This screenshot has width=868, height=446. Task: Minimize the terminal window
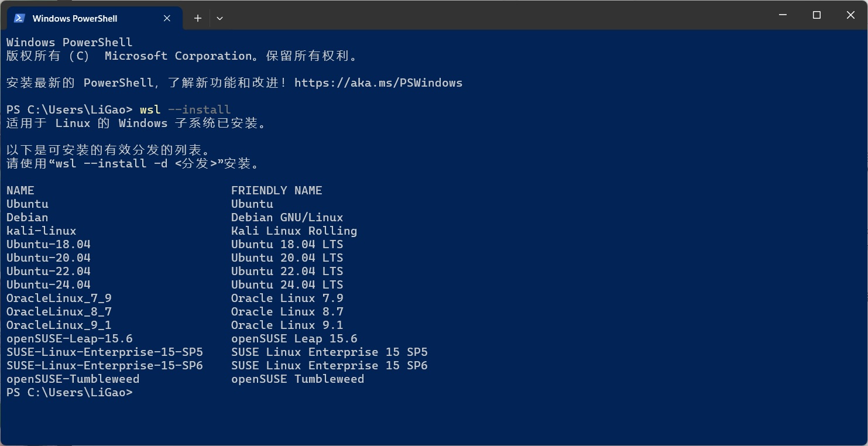[783, 15]
